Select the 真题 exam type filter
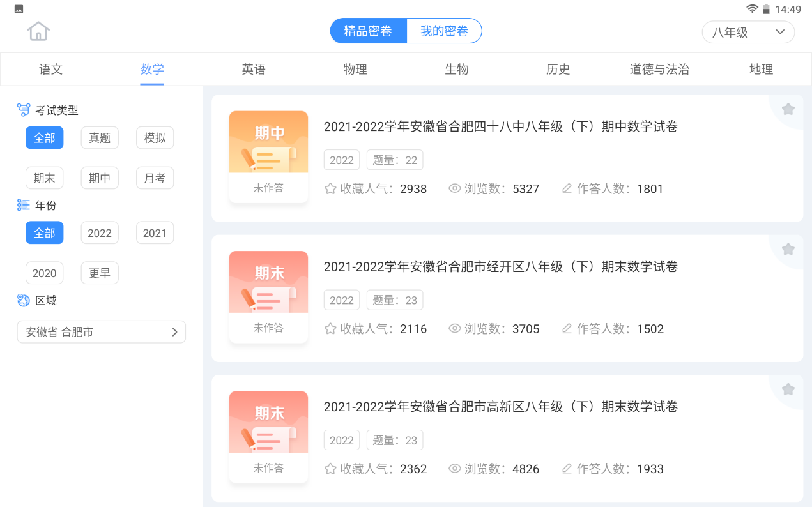This screenshot has height=507, width=812. click(100, 138)
